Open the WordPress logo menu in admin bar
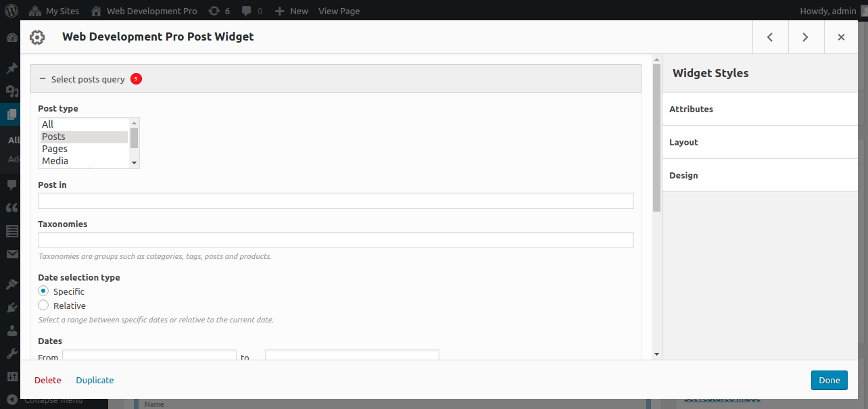This screenshot has height=409, width=868. (11, 11)
